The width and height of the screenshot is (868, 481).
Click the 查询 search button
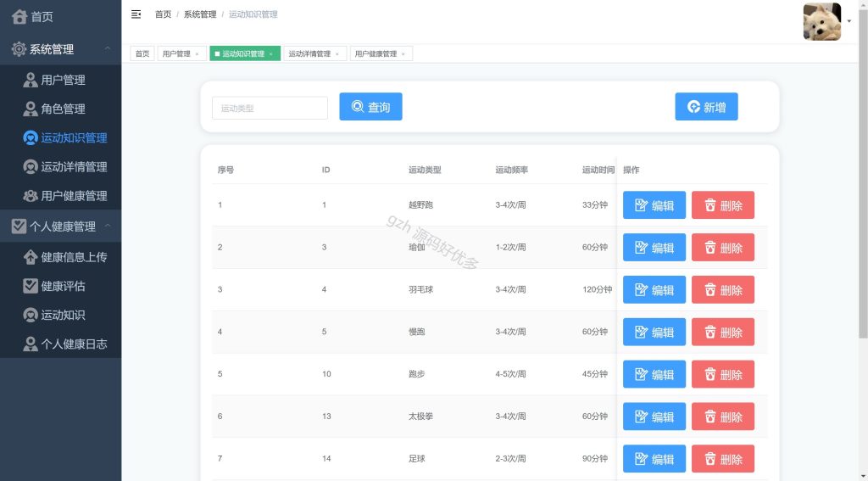371,106
